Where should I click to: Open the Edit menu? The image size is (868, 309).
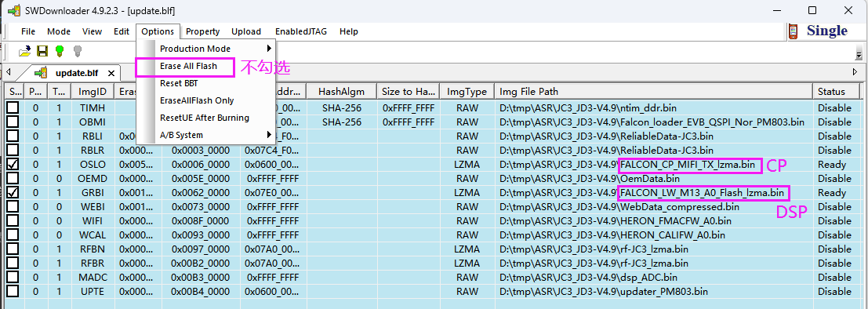(x=122, y=31)
